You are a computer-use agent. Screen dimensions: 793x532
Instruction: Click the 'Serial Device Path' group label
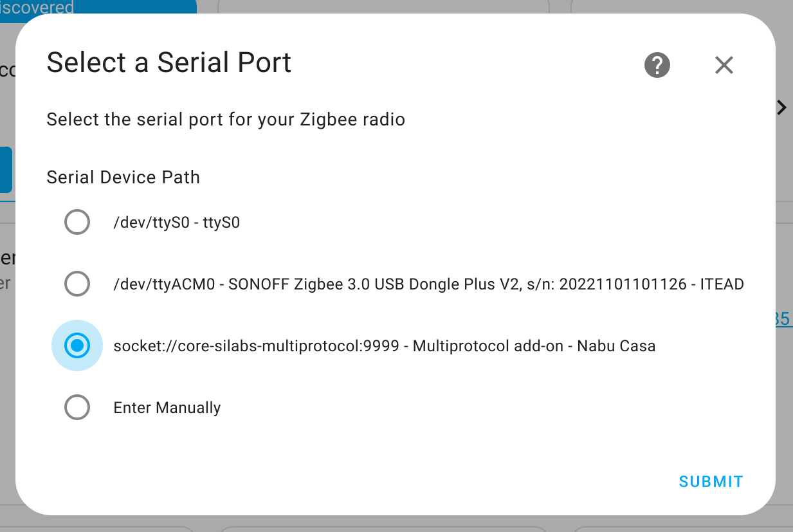pyautogui.click(x=123, y=178)
